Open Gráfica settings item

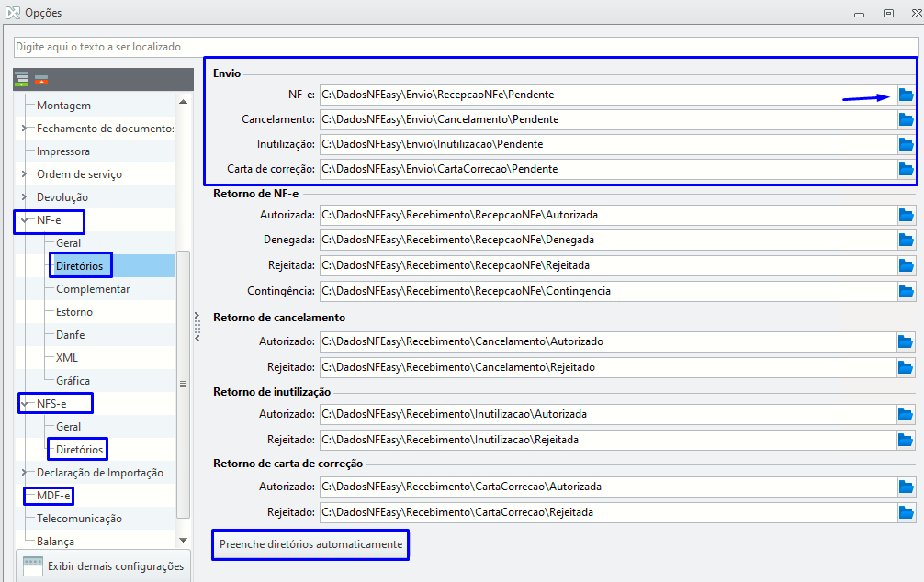coord(73,381)
